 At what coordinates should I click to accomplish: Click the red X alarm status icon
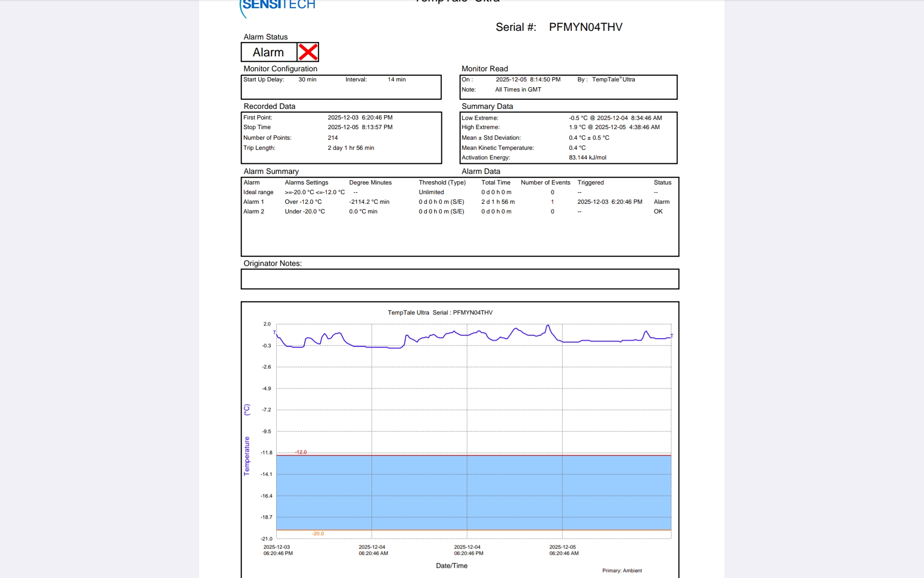point(308,52)
